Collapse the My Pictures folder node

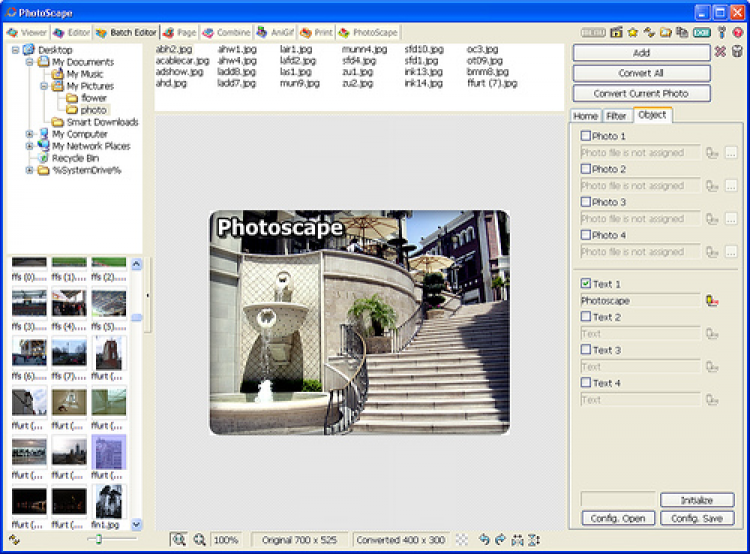(x=44, y=86)
